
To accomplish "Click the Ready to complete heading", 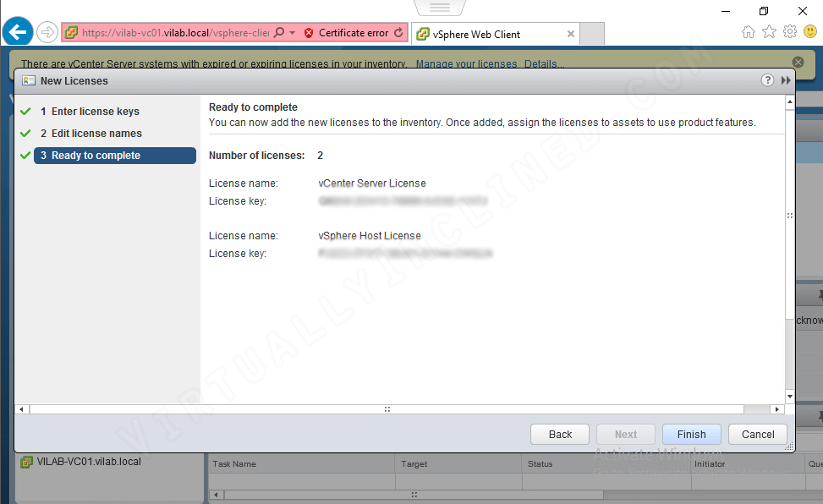I will click(x=253, y=107).
